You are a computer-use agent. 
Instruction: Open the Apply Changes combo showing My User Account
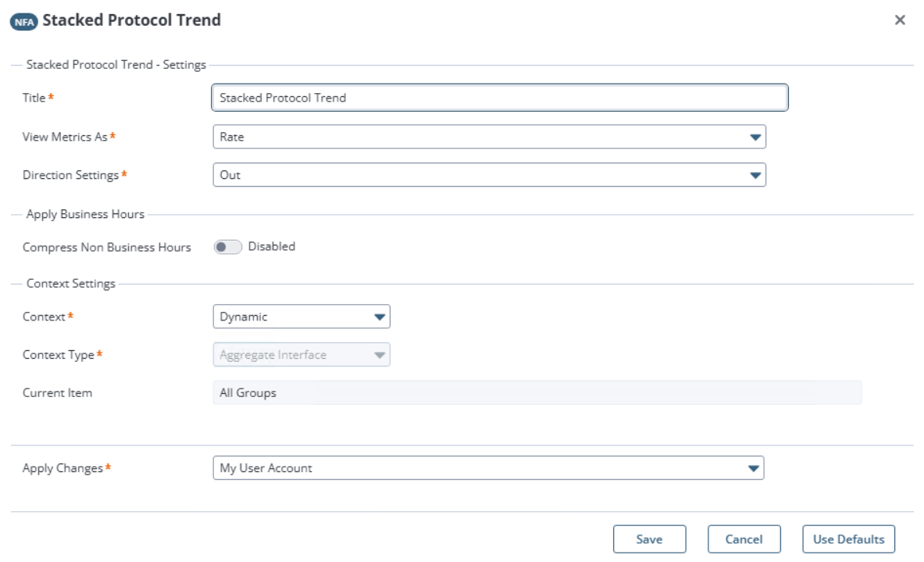tap(488, 468)
